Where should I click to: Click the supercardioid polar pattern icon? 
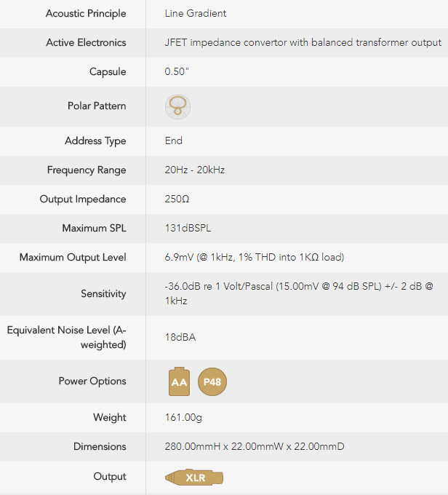177,107
